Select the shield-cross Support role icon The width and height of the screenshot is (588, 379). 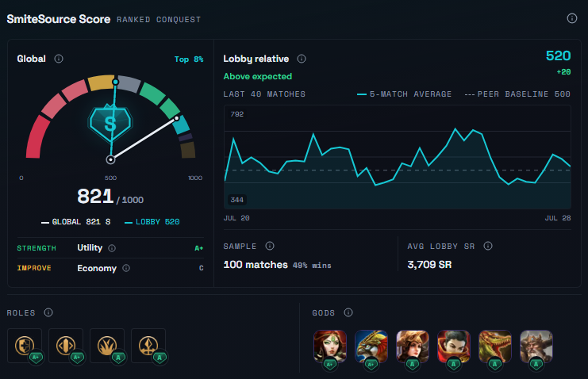[25, 346]
